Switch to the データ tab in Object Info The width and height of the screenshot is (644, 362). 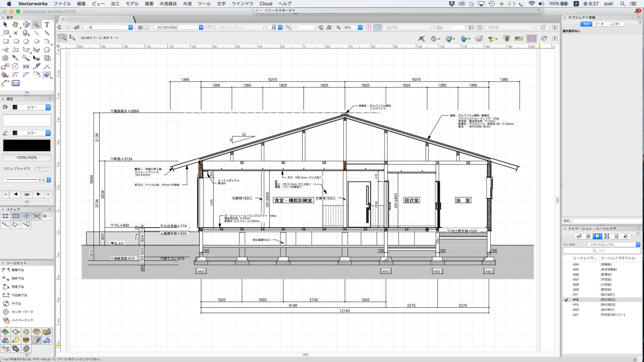tap(600, 24)
